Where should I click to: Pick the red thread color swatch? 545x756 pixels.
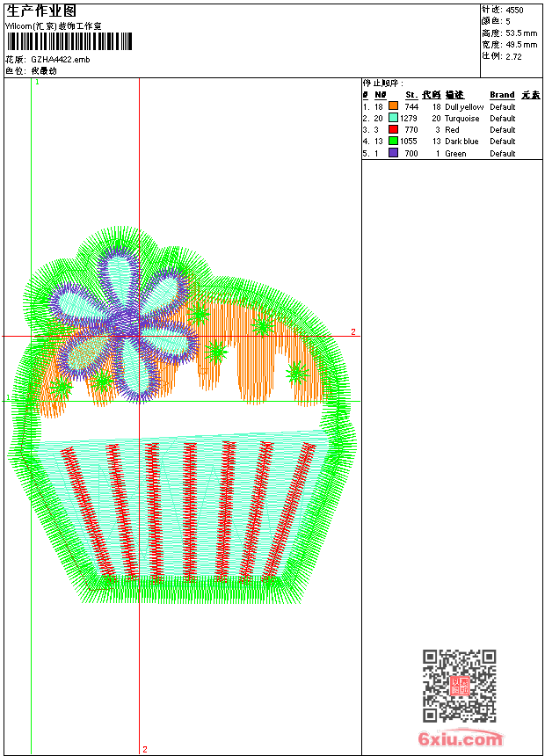(x=393, y=129)
